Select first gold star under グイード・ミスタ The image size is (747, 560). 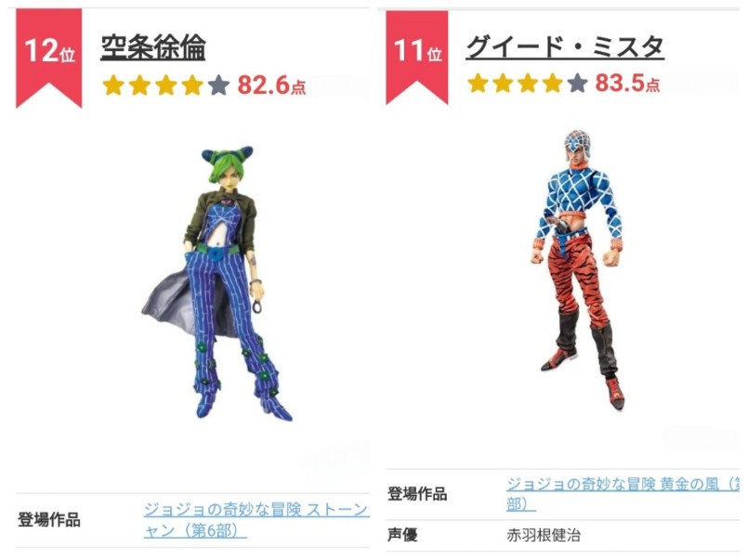click(x=478, y=83)
